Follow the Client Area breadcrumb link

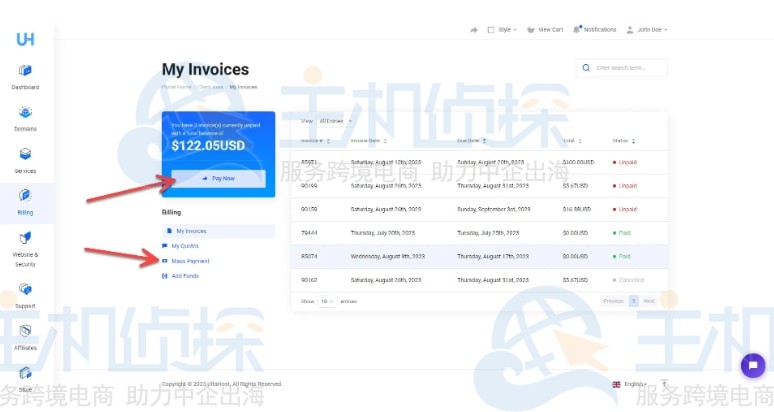(x=210, y=87)
